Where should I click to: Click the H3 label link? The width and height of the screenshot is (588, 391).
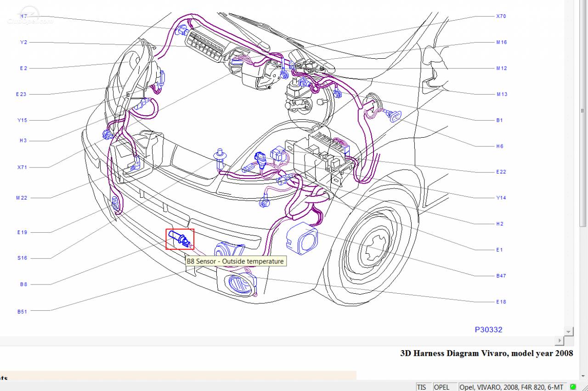(23, 140)
